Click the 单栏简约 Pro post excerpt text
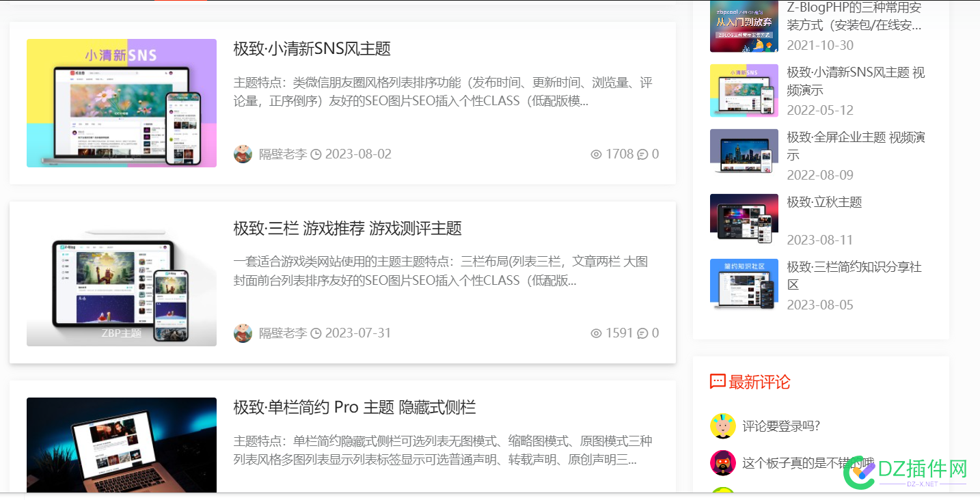 point(443,451)
